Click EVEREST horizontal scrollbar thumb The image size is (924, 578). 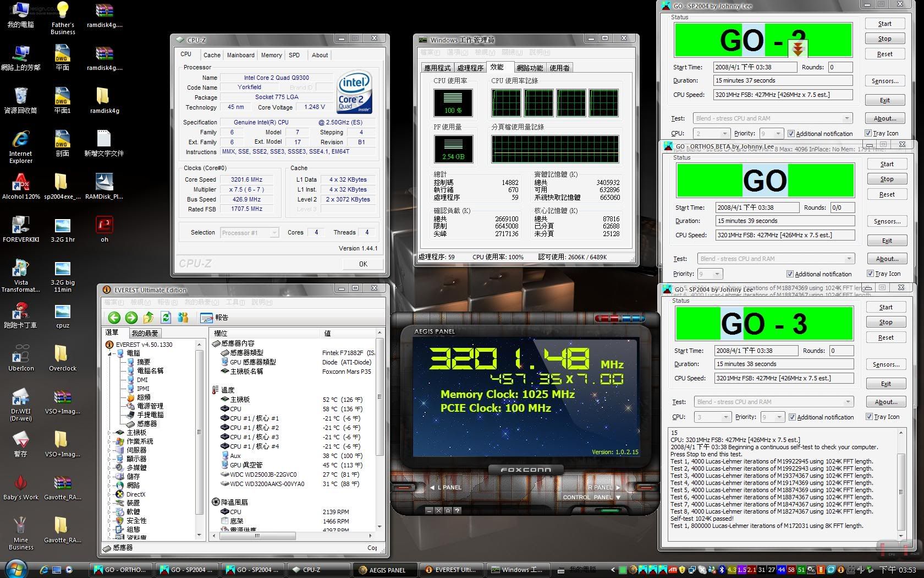(256, 536)
